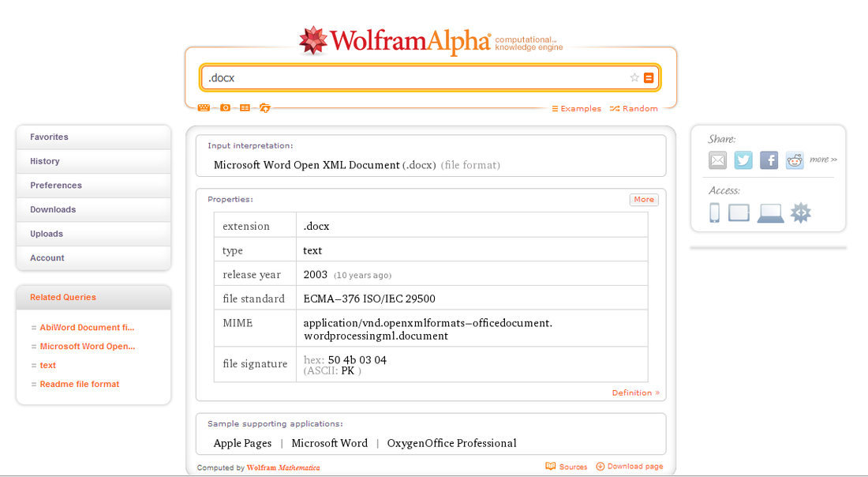Click the Download page link text
This screenshot has height=477, width=868.
[x=635, y=467]
